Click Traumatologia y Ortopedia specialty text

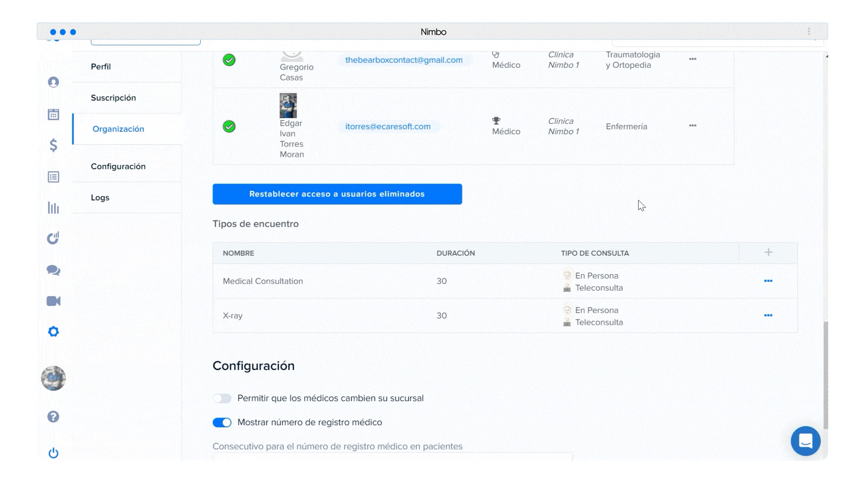click(633, 60)
